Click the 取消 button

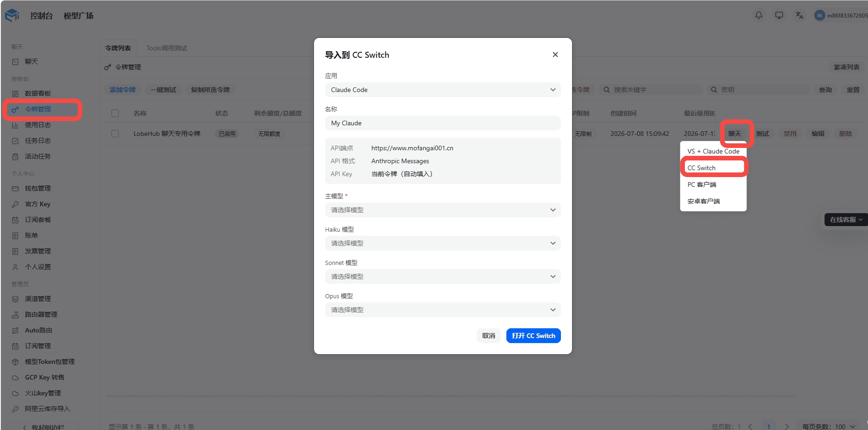coord(488,336)
